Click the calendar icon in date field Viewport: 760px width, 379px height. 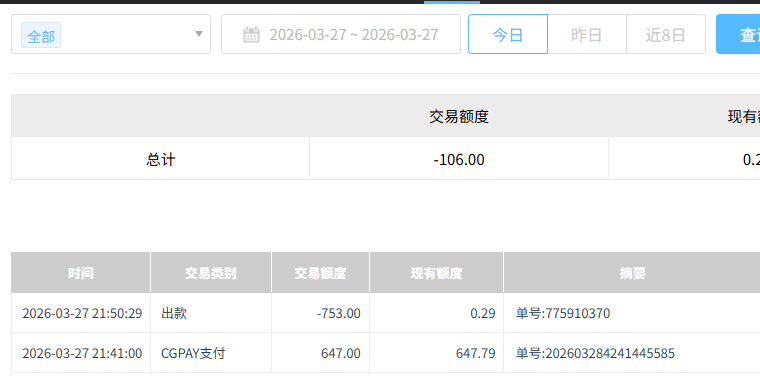tap(251, 34)
